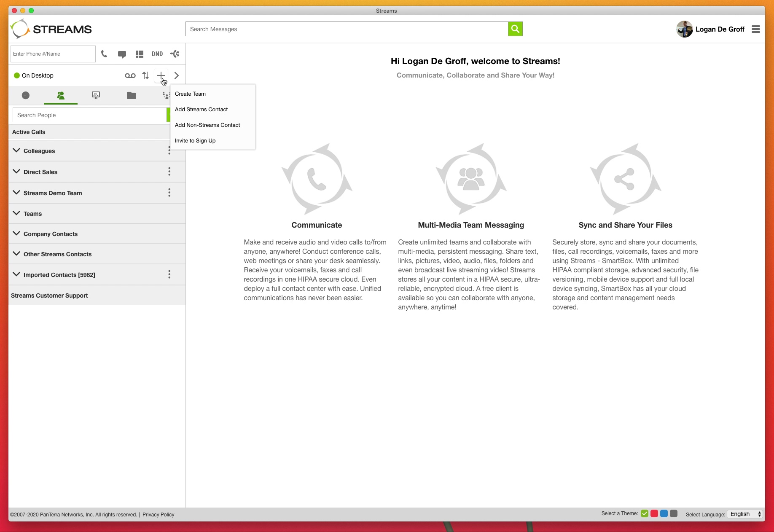Image resolution: width=774 pixels, height=532 pixels.
Task: Click the plus add icon
Action: (161, 75)
